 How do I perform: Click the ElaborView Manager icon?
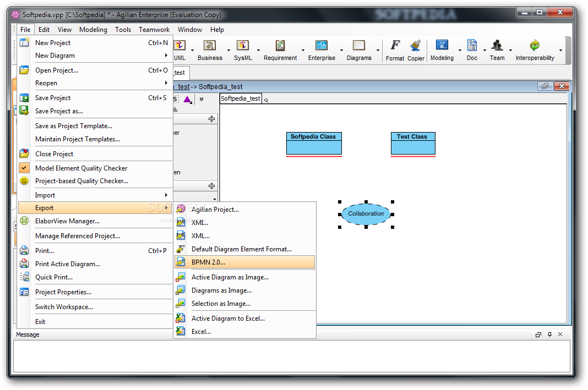pos(24,221)
